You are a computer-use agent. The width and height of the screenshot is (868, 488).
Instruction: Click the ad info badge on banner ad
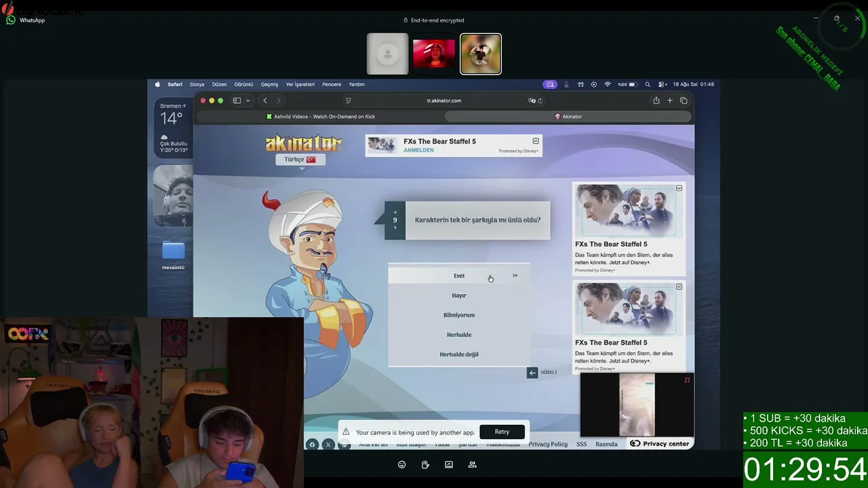[x=536, y=141]
